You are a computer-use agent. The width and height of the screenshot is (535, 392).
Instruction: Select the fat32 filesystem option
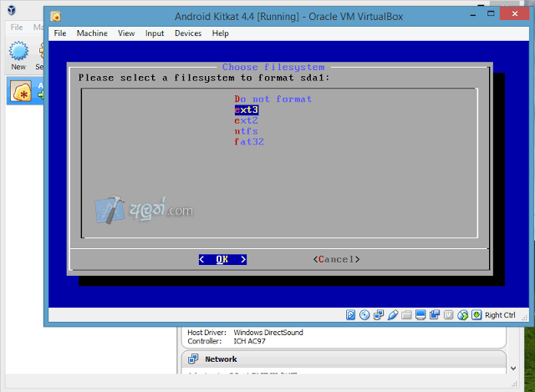(x=249, y=141)
